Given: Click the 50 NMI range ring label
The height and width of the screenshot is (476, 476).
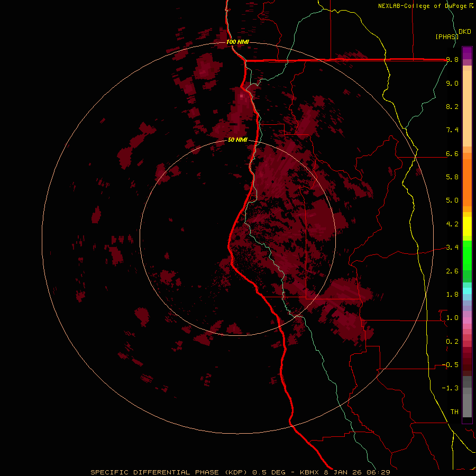Looking at the screenshot, I should pos(237,140).
